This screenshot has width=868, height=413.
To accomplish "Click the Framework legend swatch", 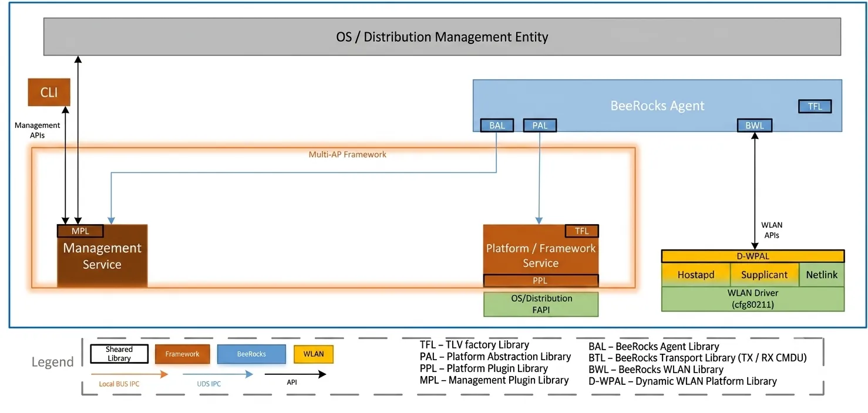I will tap(182, 354).
